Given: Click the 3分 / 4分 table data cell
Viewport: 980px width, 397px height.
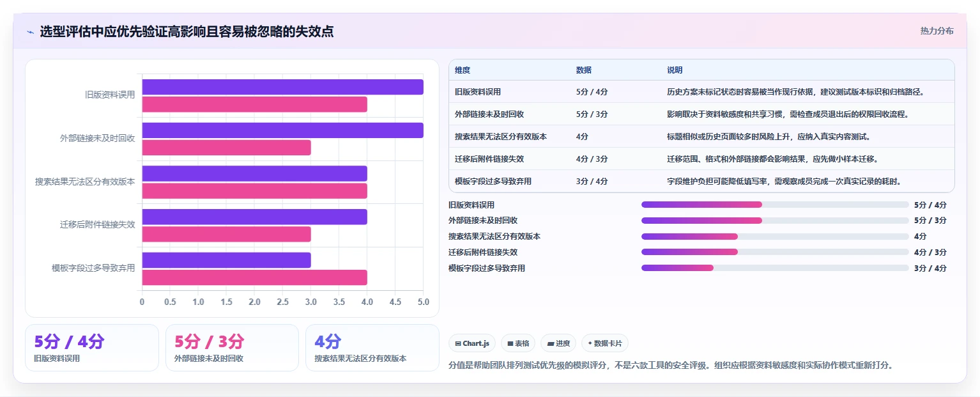Looking at the screenshot, I should 592,182.
